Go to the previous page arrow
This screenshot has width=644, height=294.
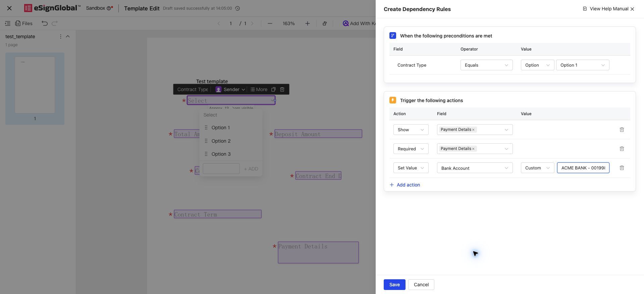pyautogui.click(x=219, y=23)
